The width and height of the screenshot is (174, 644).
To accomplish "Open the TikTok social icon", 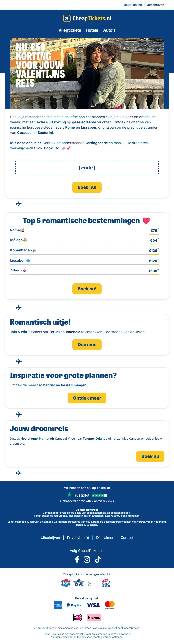I will tap(98, 559).
